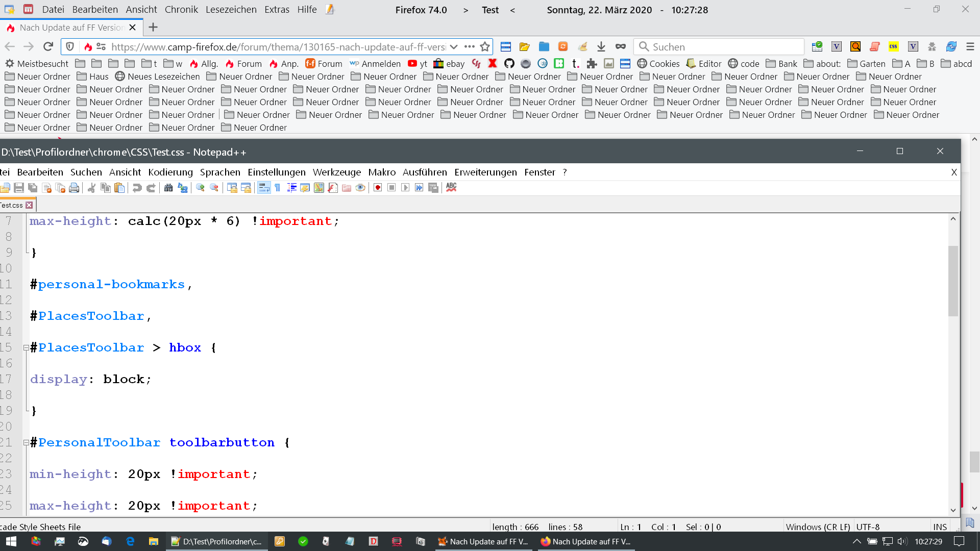The height and width of the screenshot is (551, 980).
Task: Start macro recording with red dot icon
Action: pos(378,188)
